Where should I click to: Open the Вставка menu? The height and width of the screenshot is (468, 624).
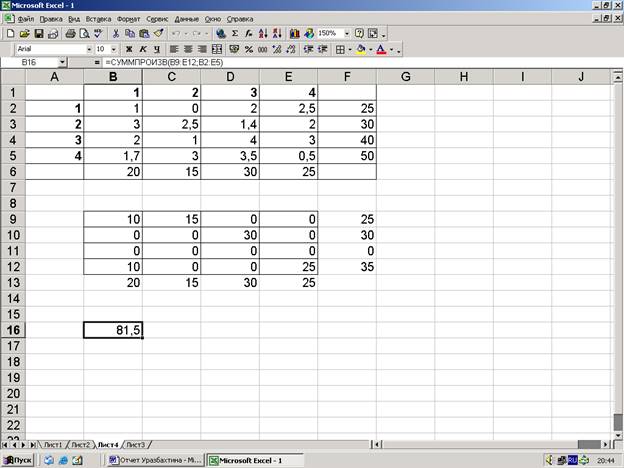click(98, 19)
